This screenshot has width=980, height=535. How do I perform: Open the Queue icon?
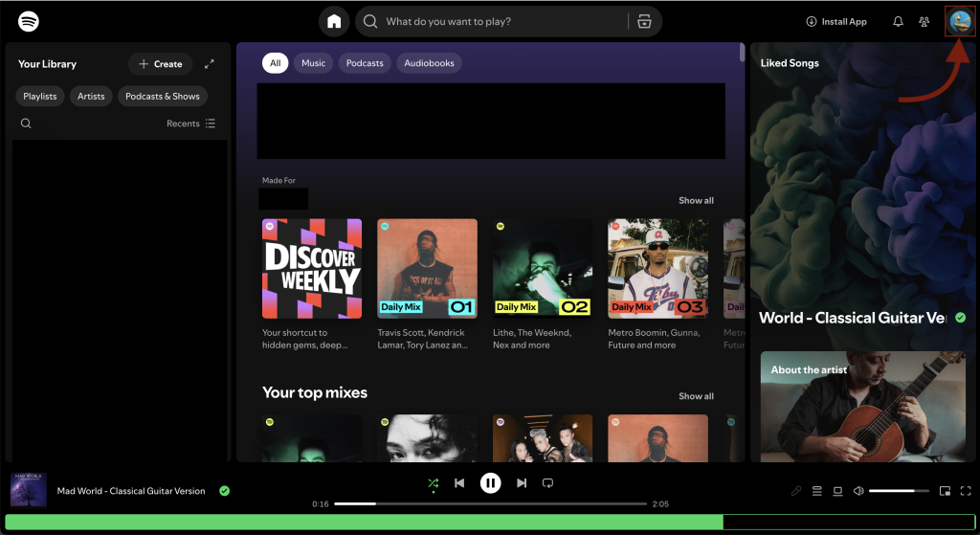(x=817, y=491)
